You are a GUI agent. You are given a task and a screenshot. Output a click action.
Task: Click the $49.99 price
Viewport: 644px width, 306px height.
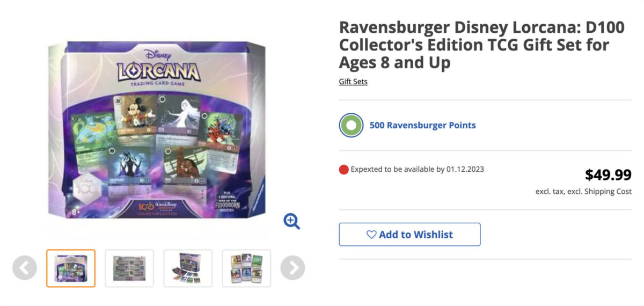click(x=608, y=174)
